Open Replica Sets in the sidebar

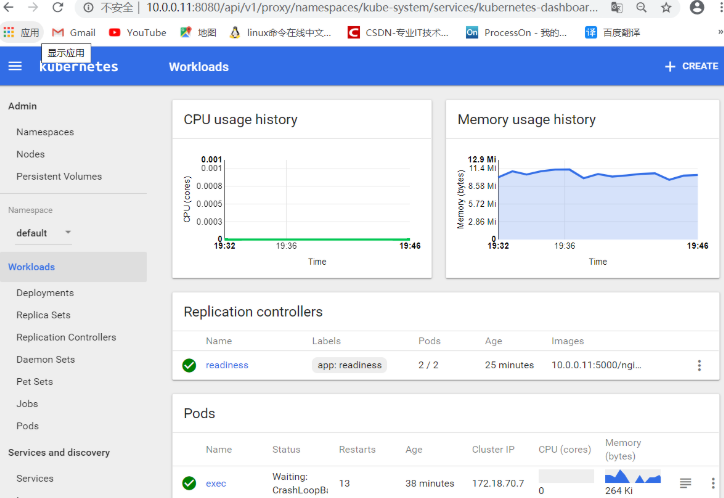[x=43, y=315]
